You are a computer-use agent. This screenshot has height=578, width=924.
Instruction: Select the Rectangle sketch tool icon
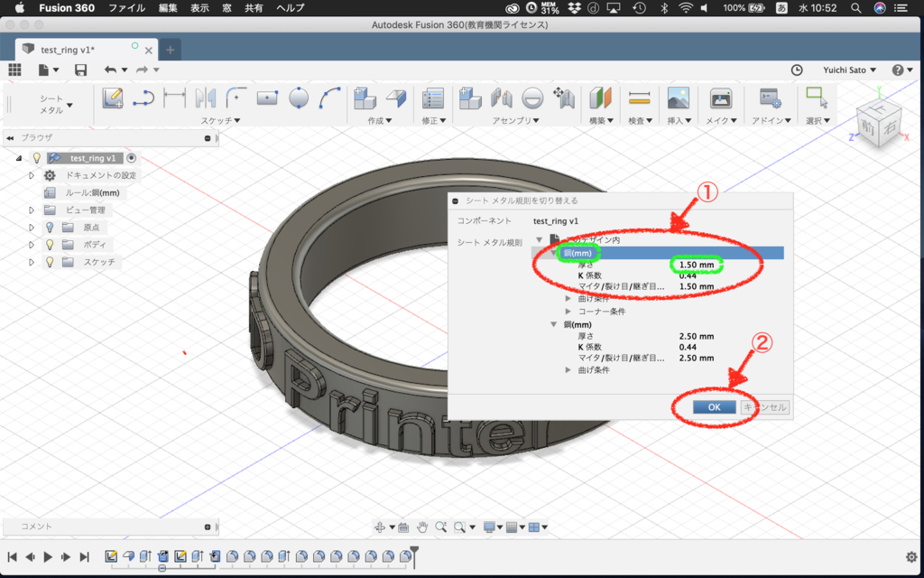(x=267, y=98)
